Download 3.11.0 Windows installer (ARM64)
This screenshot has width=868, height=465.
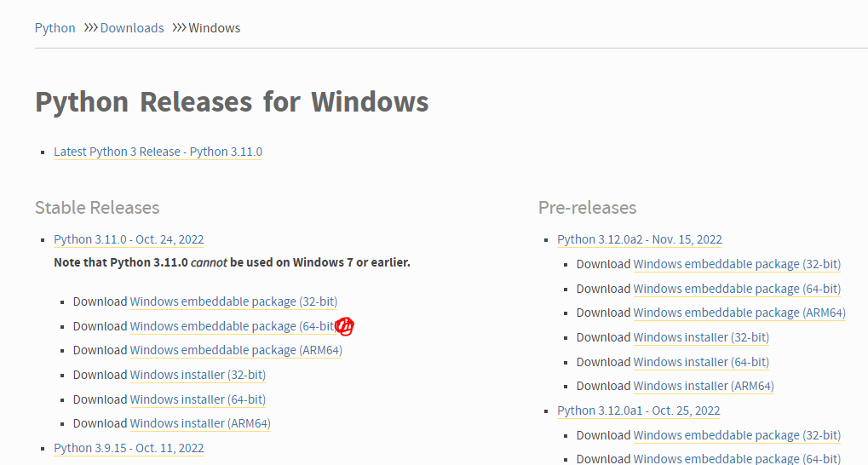pos(200,423)
